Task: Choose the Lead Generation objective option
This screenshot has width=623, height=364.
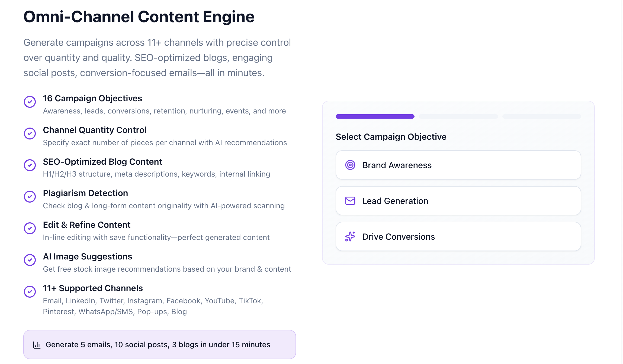Action: [458, 201]
